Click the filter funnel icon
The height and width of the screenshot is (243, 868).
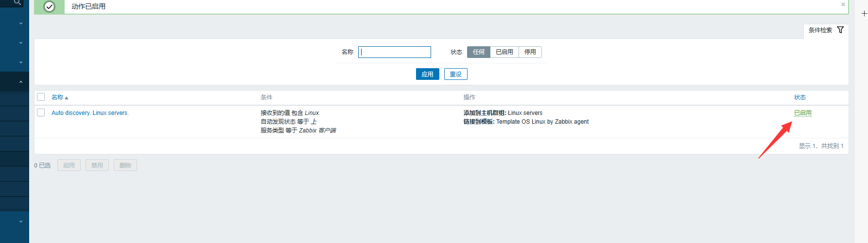click(x=840, y=30)
